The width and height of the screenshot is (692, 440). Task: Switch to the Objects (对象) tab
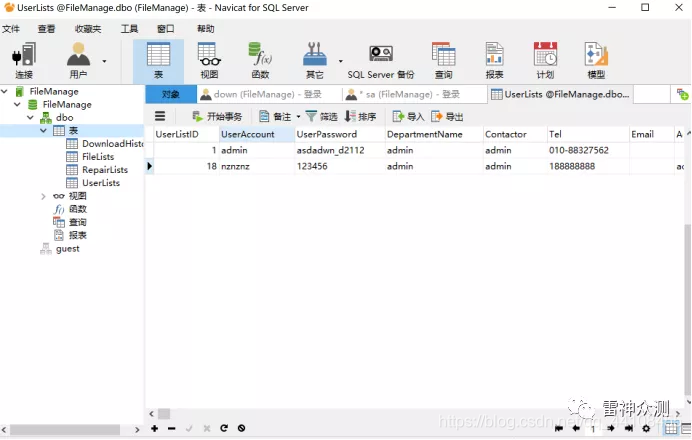click(x=171, y=94)
